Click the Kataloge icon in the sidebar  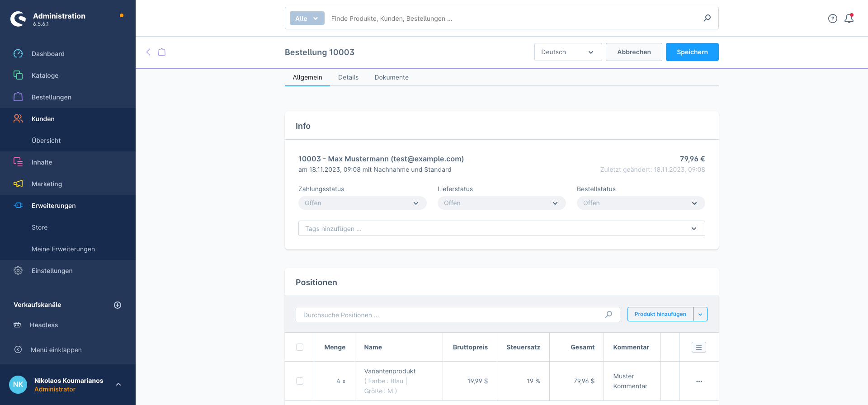tap(18, 75)
